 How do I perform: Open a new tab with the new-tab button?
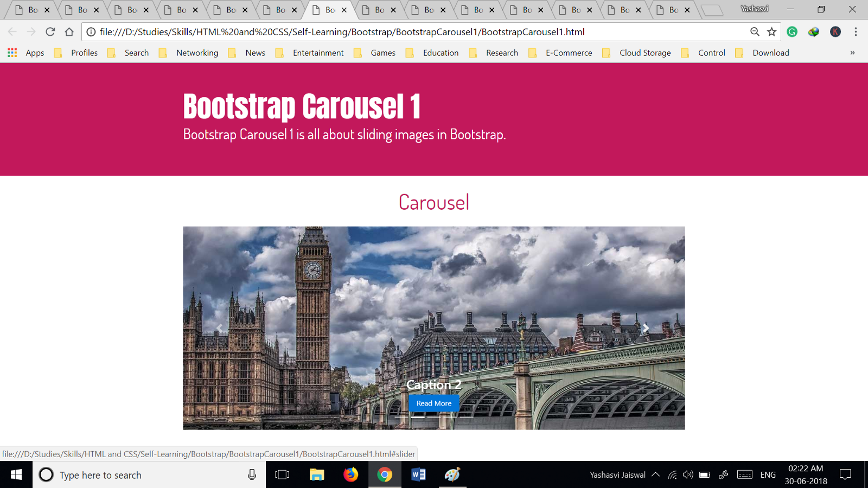pyautogui.click(x=712, y=10)
